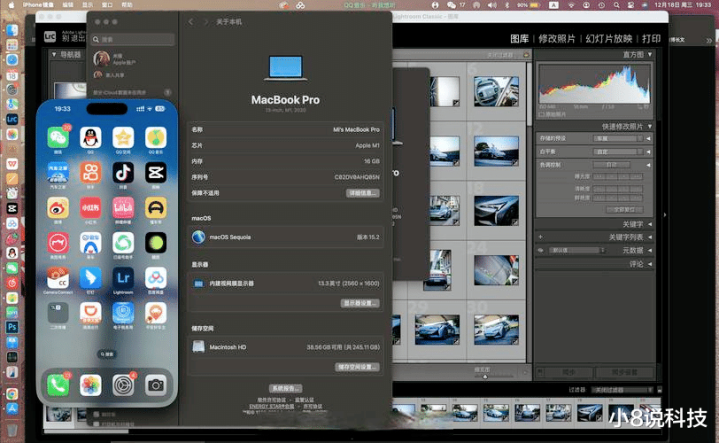This screenshot has width=719, height=443.
Task: Switch to Slideshow module (幻灯片放映)
Action: click(x=608, y=39)
